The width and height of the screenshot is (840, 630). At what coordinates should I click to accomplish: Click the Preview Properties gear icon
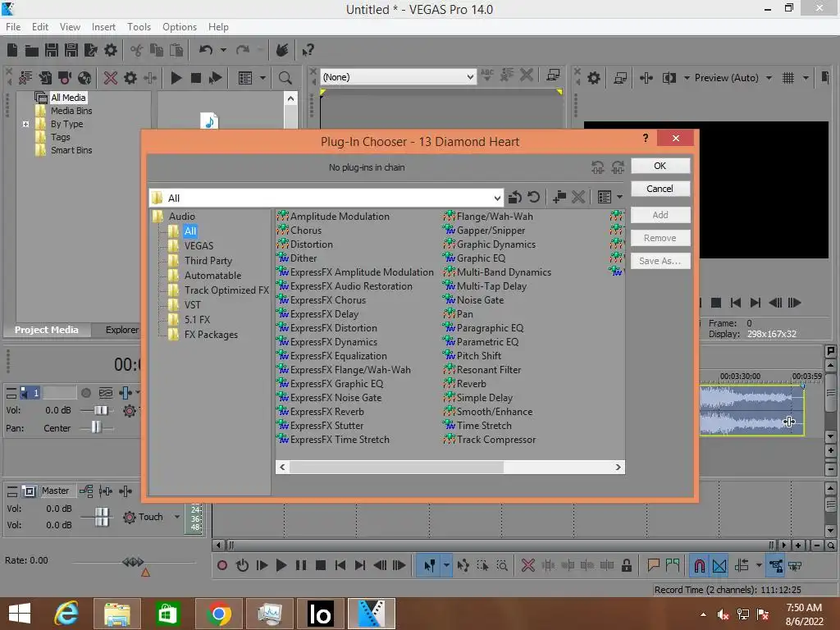(x=594, y=78)
